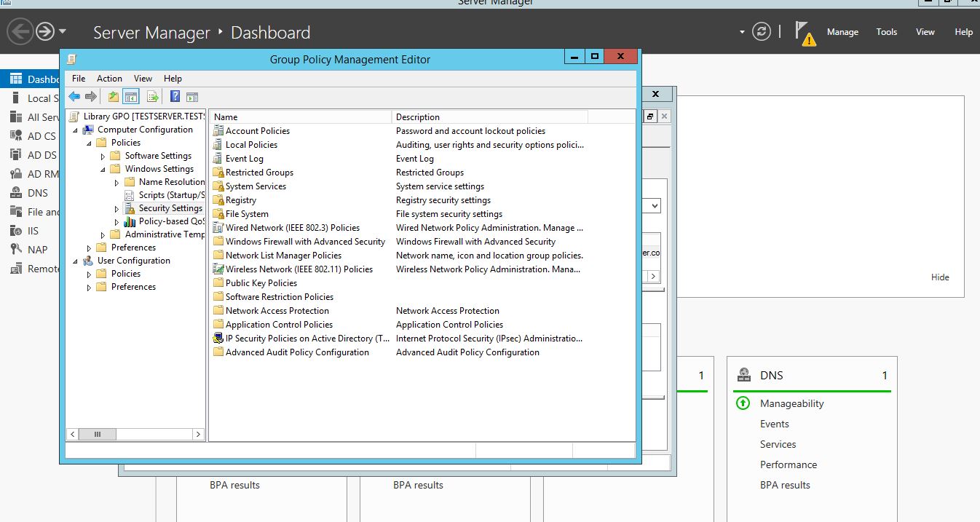Viewport: 980px width, 522px height.
Task: Click the IP Security Policies on Active Directory icon
Action: (x=218, y=339)
